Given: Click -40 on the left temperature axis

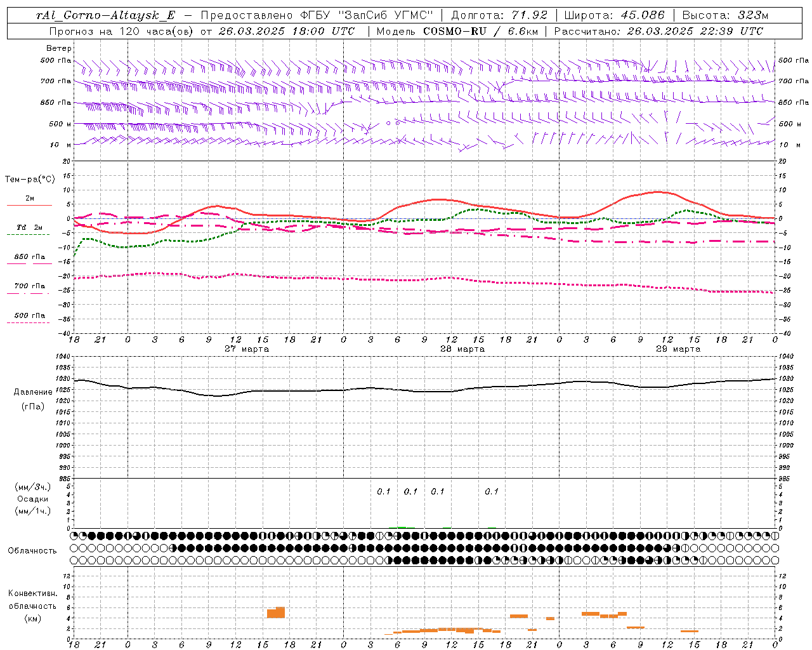Looking at the screenshot, I should pyautogui.click(x=65, y=333).
